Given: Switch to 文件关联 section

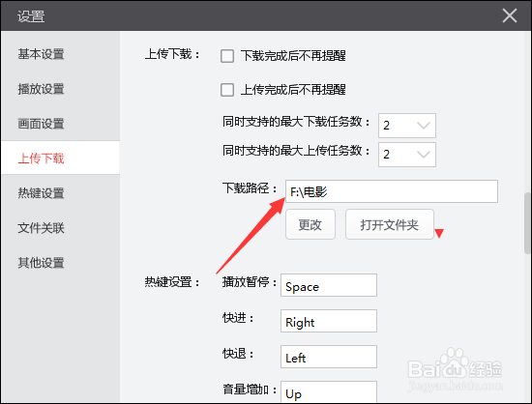Looking at the screenshot, I should tap(41, 228).
